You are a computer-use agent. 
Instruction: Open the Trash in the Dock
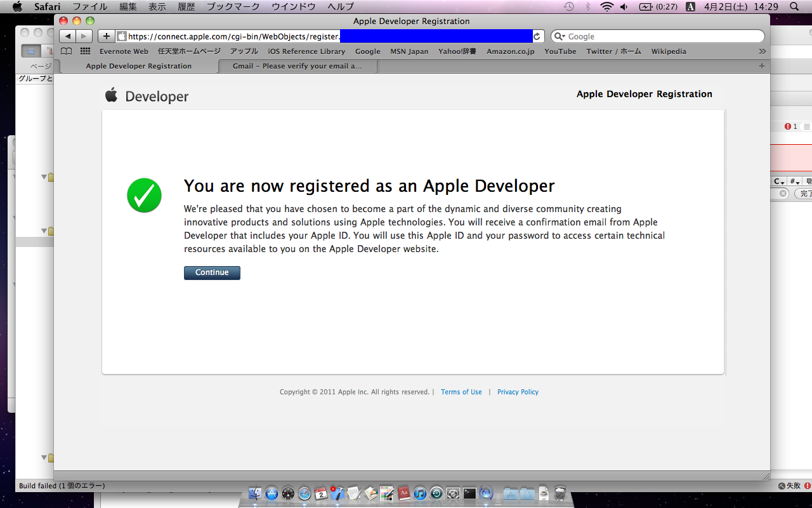click(560, 493)
